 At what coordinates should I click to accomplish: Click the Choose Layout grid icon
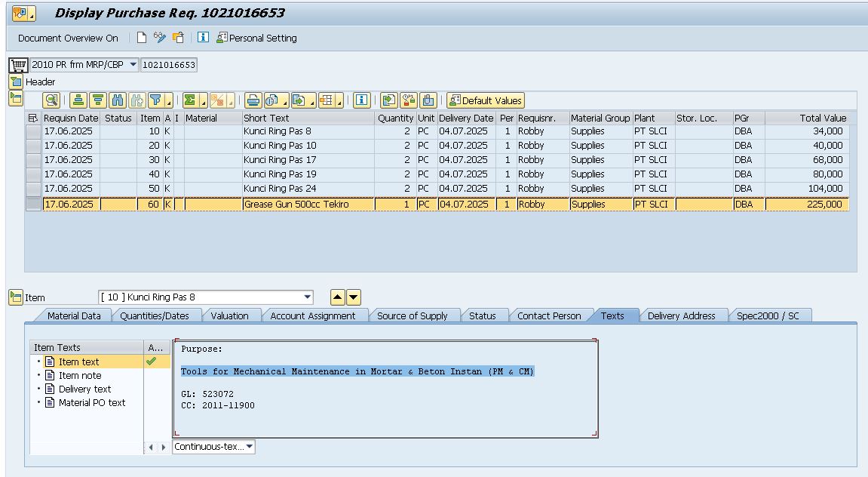click(x=327, y=100)
